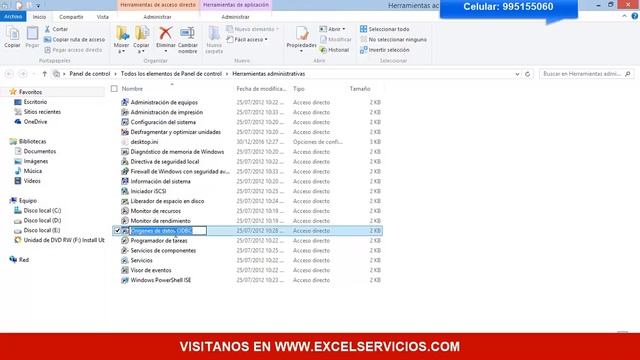Toggle the select-all checkbox in the Nombre header

point(114,89)
